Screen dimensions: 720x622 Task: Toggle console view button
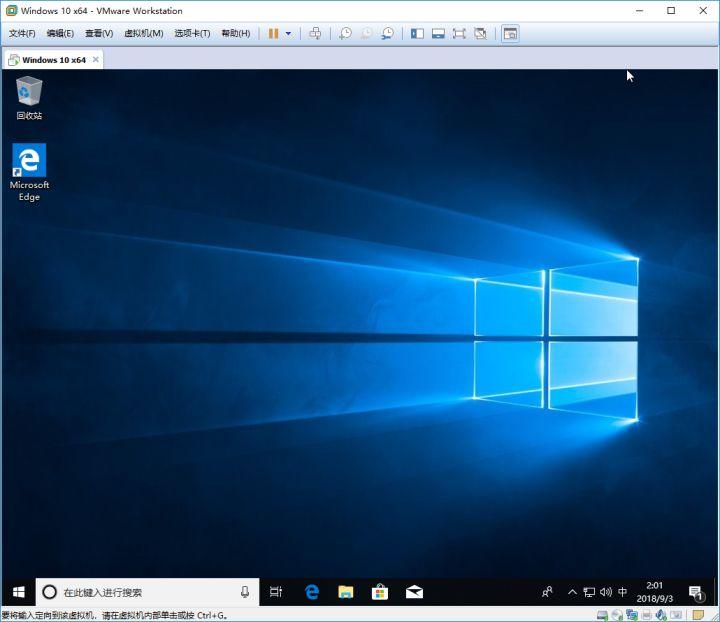[510, 34]
